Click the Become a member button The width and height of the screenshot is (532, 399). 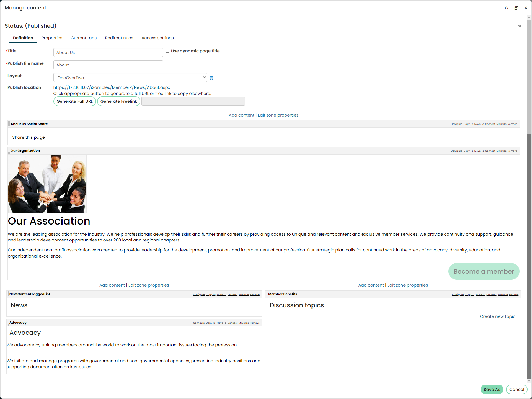tap(484, 271)
